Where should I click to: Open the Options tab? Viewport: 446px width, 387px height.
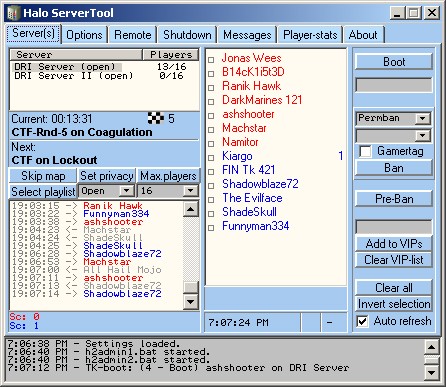click(x=84, y=35)
